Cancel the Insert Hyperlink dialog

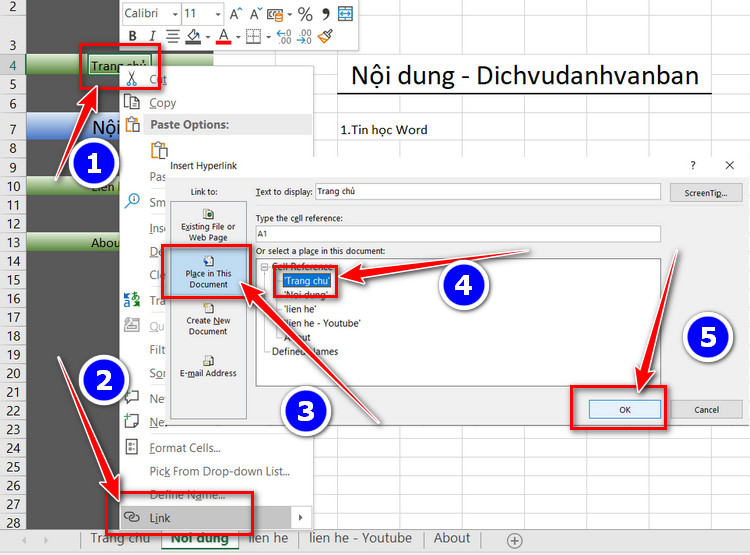coord(706,410)
